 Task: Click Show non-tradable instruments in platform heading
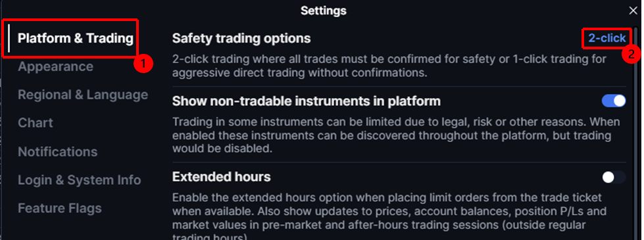tap(307, 101)
